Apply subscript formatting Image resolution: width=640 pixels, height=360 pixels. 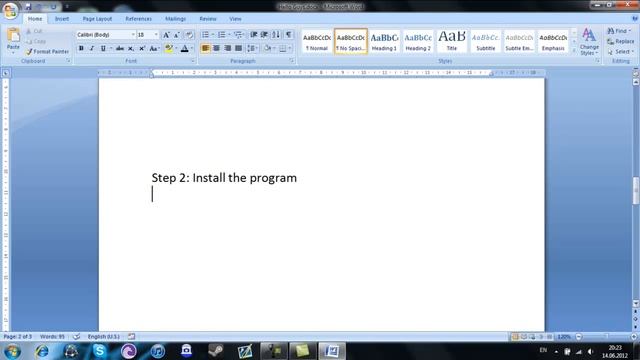click(x=131, y=49)
